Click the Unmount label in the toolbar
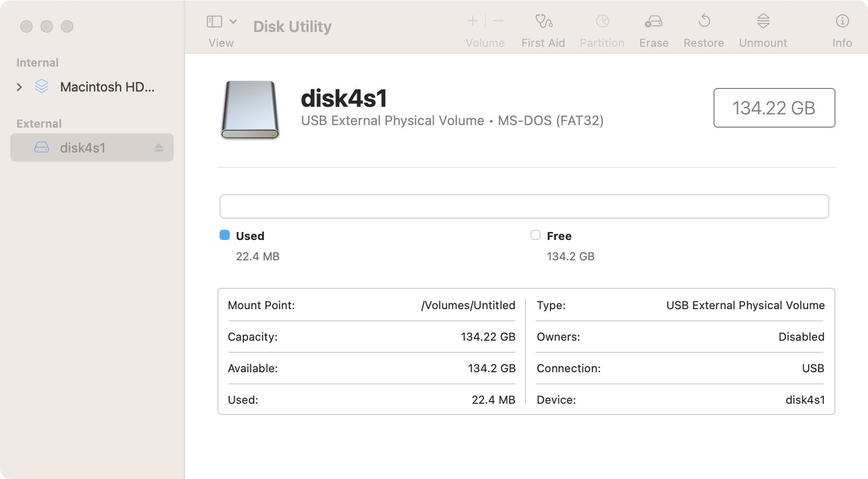868x479 pixels. coord(763,43)
